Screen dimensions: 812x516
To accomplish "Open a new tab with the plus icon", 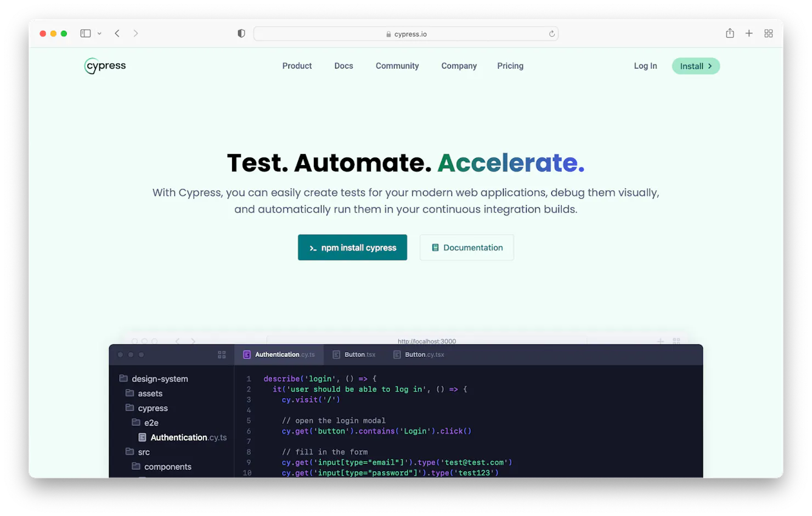I will (749, 33).
